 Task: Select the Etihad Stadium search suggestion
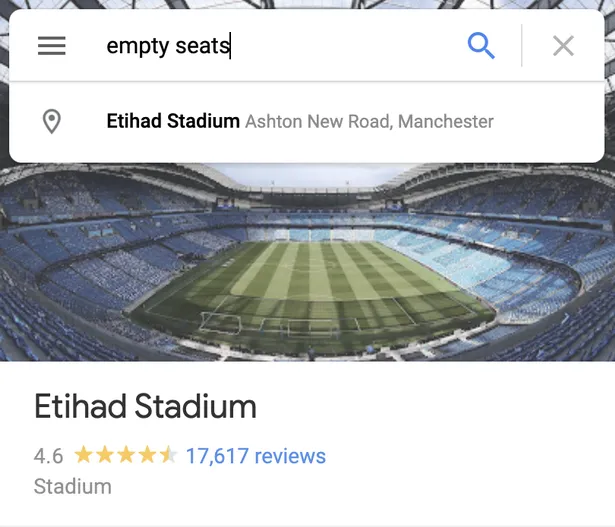(x=173, y=122)
